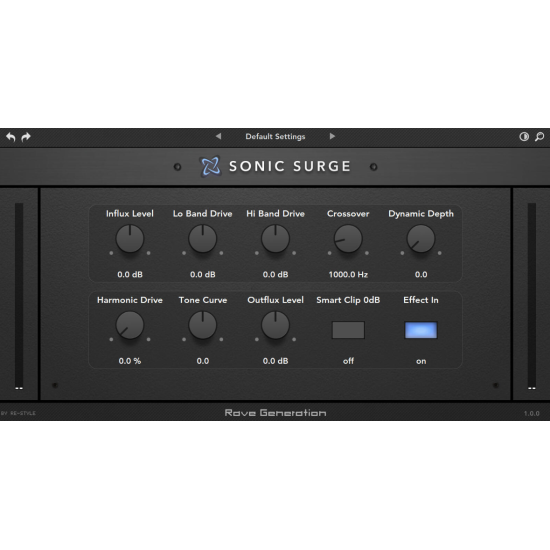Click the 'by Re-Style' footer text
The width and height of the screenshot is (550, 550).
(x=18, y=413)
